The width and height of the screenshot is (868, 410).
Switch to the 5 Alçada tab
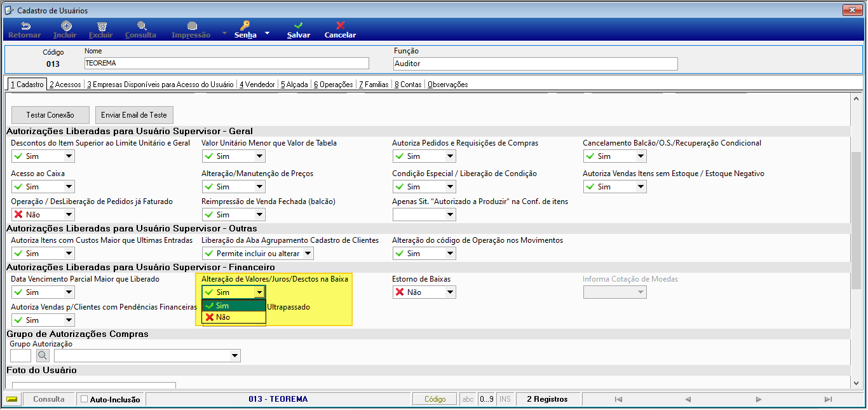294,85
